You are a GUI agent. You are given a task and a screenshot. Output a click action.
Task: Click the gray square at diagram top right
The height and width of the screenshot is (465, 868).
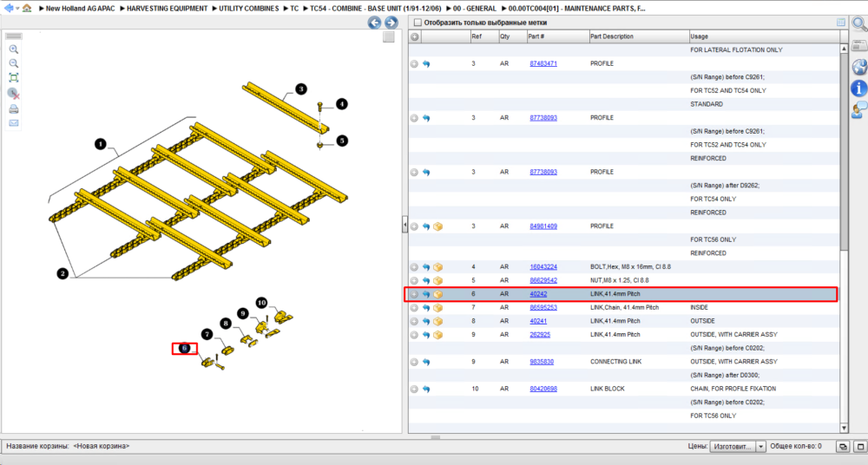point(389,36)
